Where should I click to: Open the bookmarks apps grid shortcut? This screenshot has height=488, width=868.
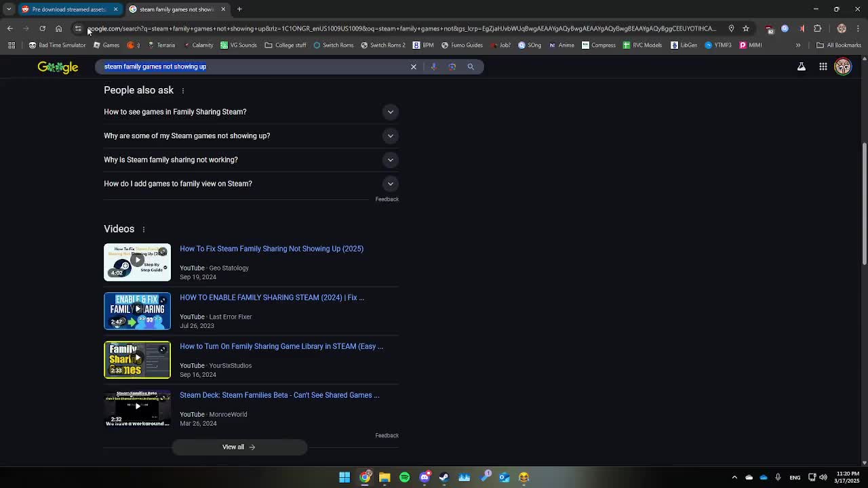tap(12, 45)
